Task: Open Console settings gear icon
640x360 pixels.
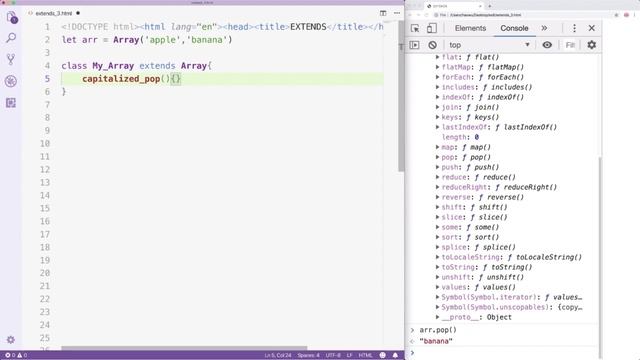Action: (592, 45)
